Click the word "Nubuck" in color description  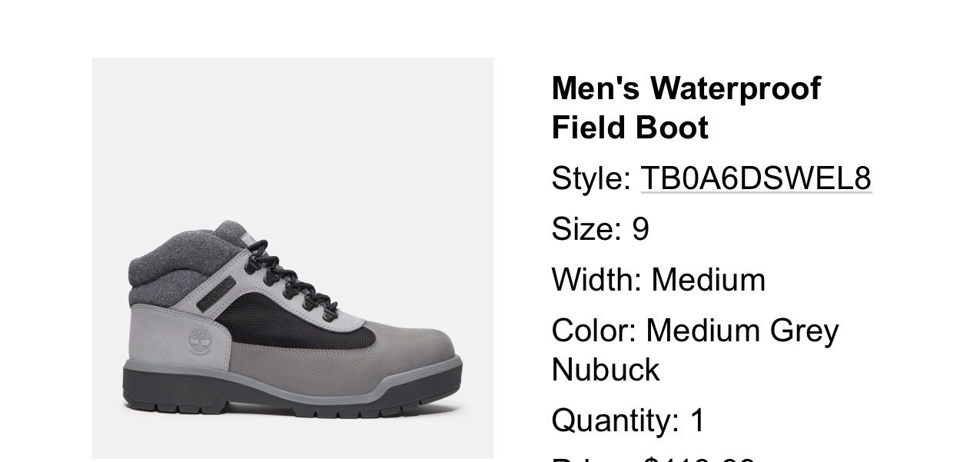[606, 370]
